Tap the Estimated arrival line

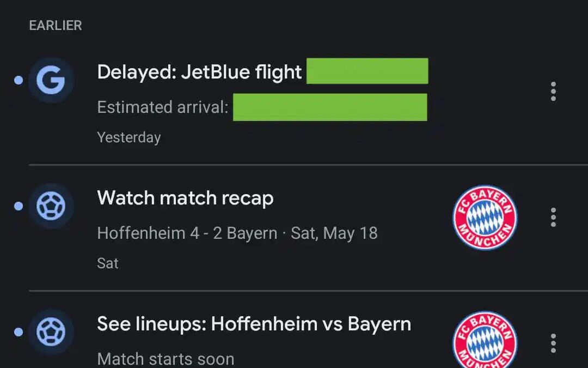tap(162, 107)
